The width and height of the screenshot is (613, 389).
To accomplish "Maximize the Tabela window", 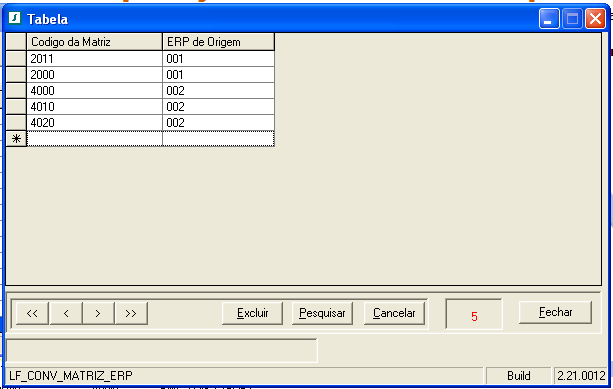I will pos(572,18).
